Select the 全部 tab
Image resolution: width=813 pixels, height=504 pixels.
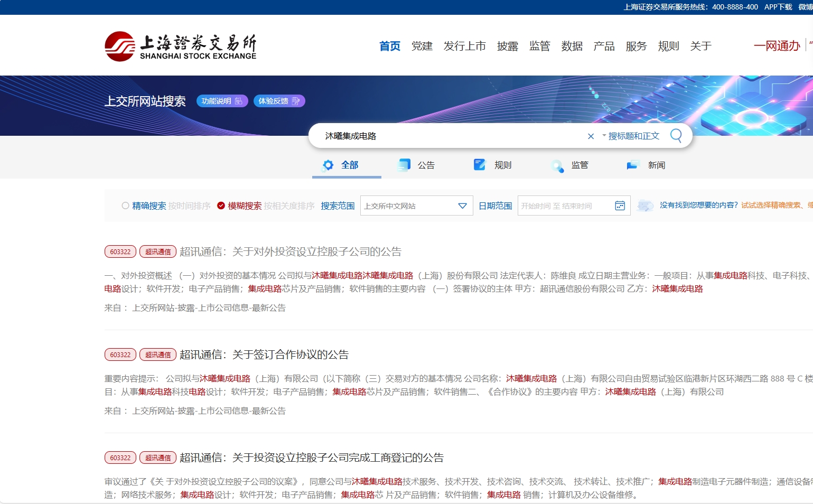point(347,165)
